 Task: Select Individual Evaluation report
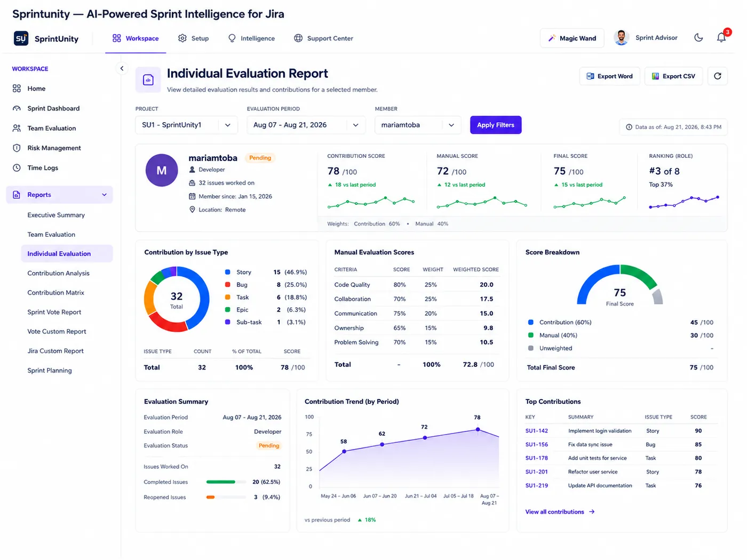point(67,254)
